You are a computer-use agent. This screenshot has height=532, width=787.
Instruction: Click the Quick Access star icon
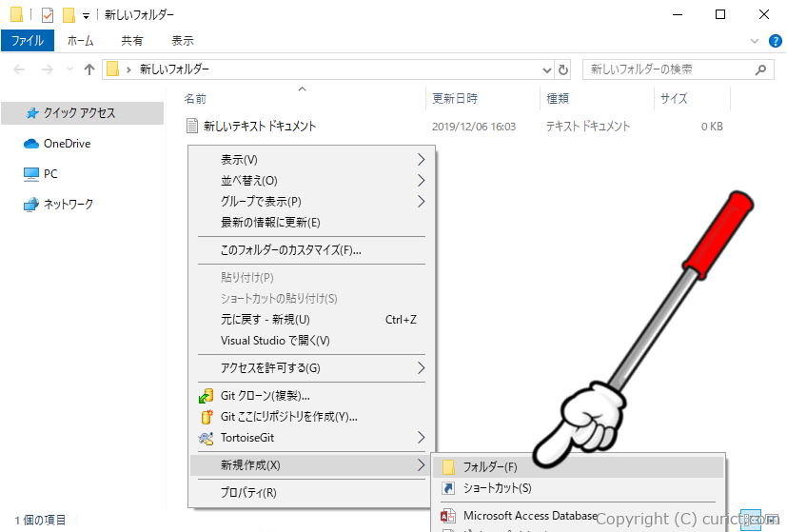pos(32,113)
